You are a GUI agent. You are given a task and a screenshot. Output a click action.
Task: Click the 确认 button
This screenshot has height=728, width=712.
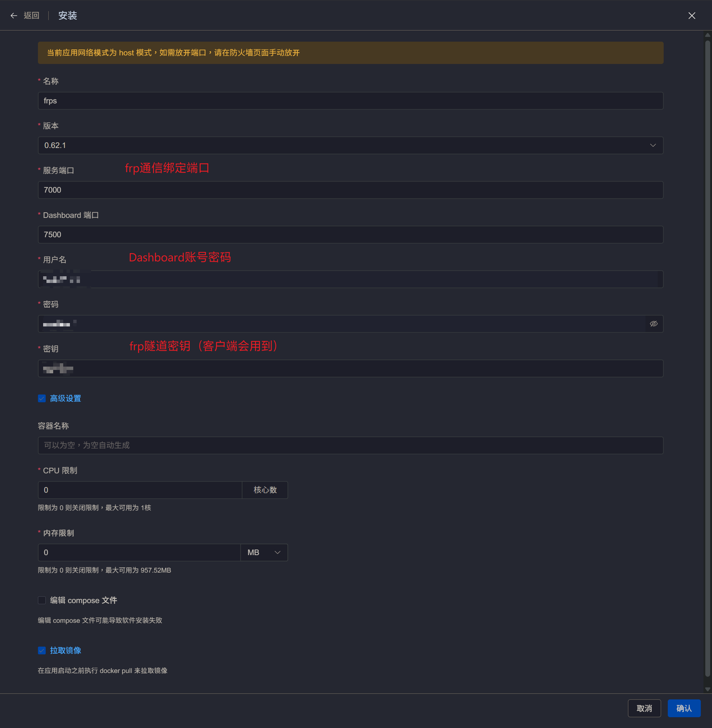tap(684, 708)
